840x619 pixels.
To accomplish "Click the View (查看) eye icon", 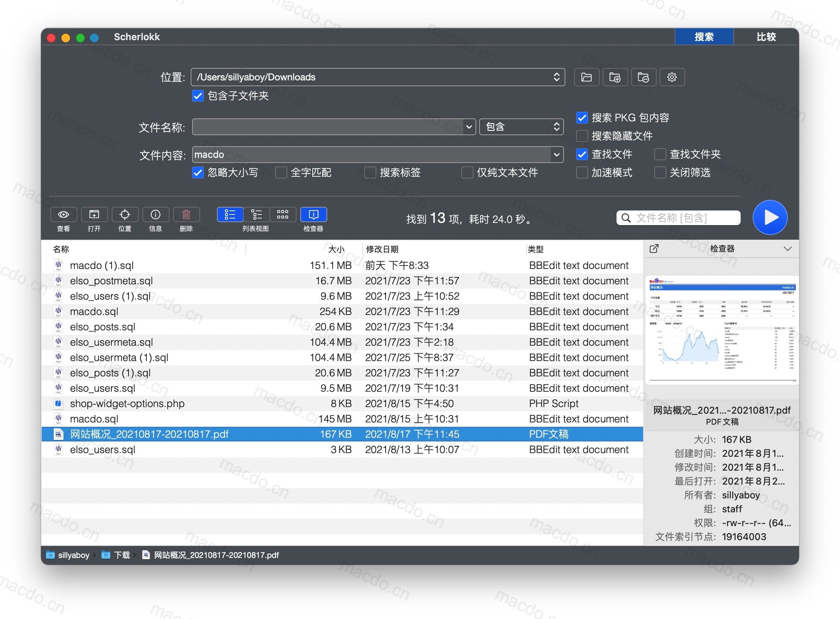I will 63,215.
